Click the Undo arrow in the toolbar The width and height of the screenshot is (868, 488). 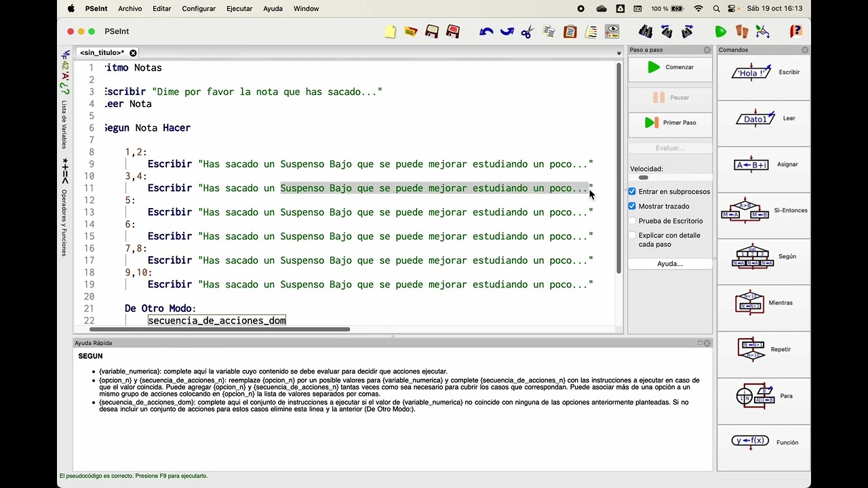(486, 32)
